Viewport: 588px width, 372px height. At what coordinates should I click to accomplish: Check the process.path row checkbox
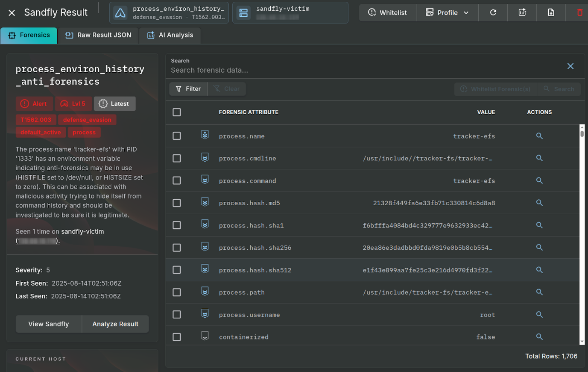(x=177, y=292)
